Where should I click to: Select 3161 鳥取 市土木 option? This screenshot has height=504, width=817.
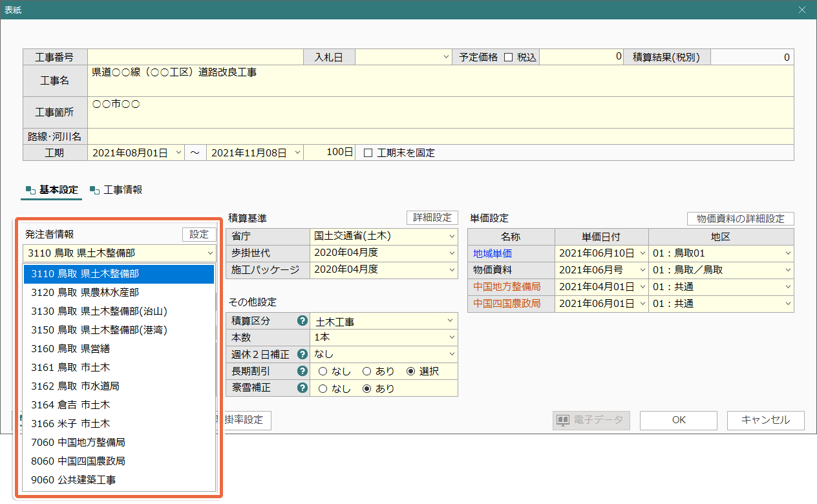(x=119, y=368)
